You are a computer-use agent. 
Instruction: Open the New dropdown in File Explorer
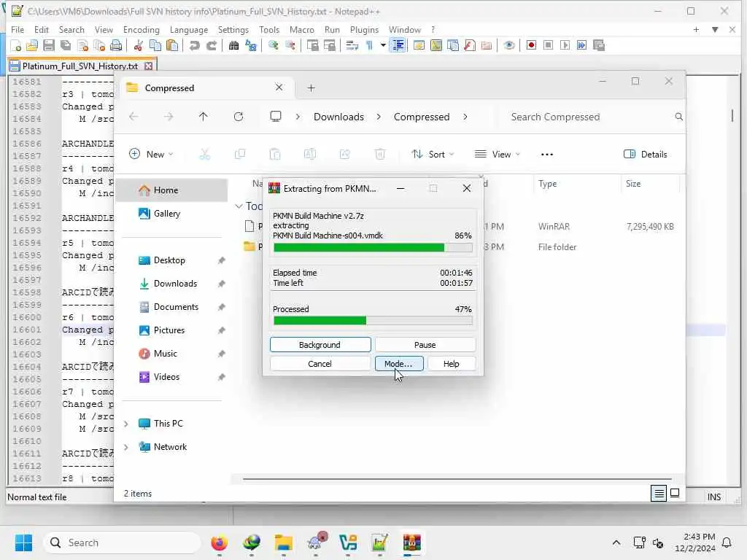(151, 155)
